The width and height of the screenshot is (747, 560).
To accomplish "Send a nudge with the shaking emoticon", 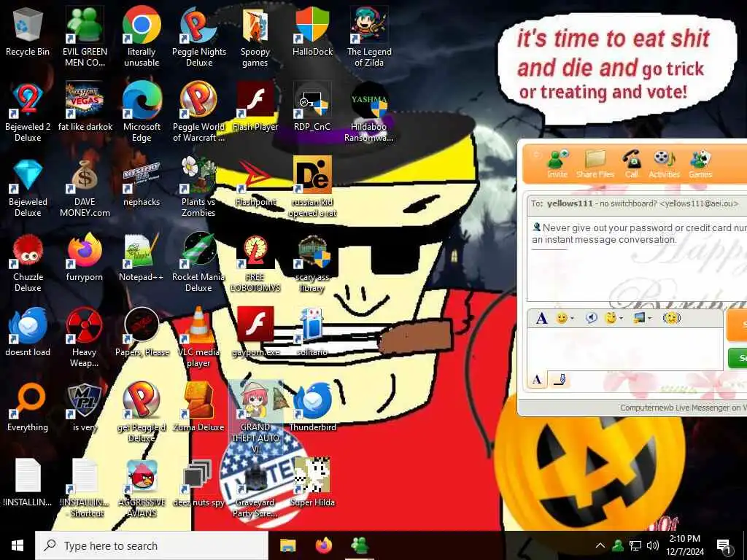I will pos(672,318).
